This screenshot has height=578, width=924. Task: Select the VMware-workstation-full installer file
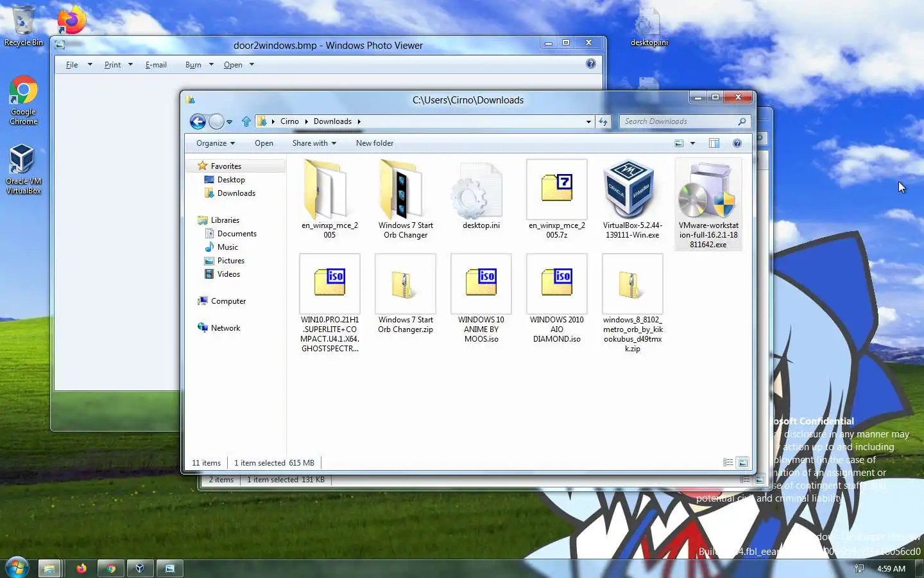coord(708,204)
